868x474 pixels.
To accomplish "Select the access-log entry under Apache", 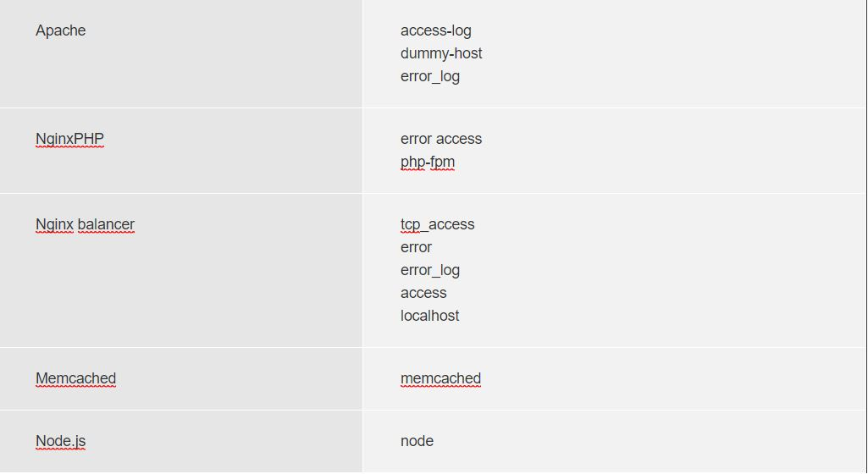I will (435, 30).
